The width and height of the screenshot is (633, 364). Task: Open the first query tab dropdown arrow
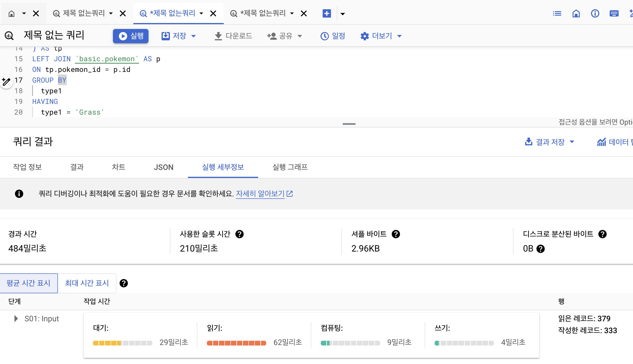111,14
